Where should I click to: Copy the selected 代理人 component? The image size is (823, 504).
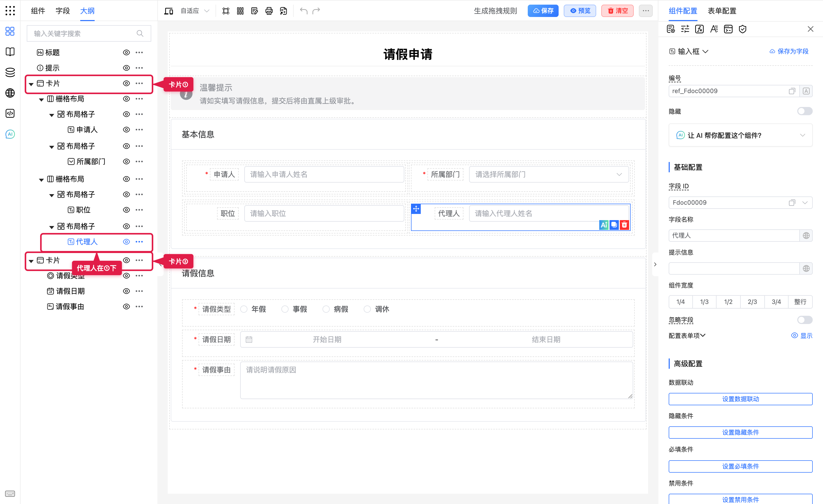coord(614,225)
